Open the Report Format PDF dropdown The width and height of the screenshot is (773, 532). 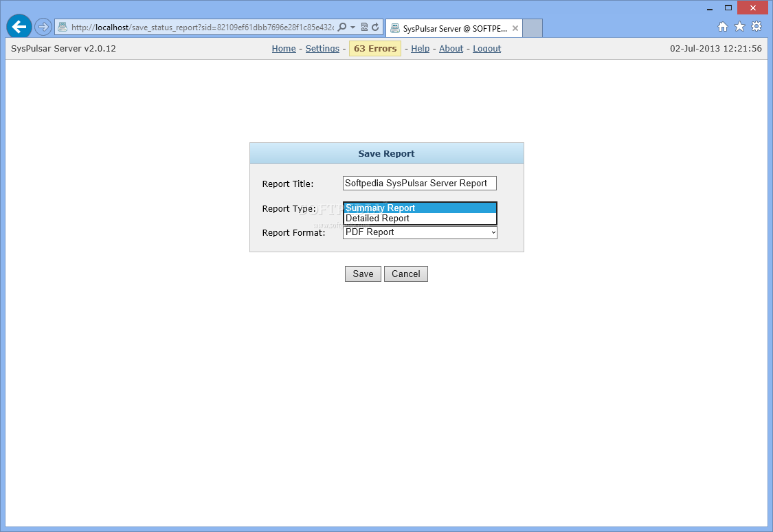pyautogui.click(x=420, y=232)
